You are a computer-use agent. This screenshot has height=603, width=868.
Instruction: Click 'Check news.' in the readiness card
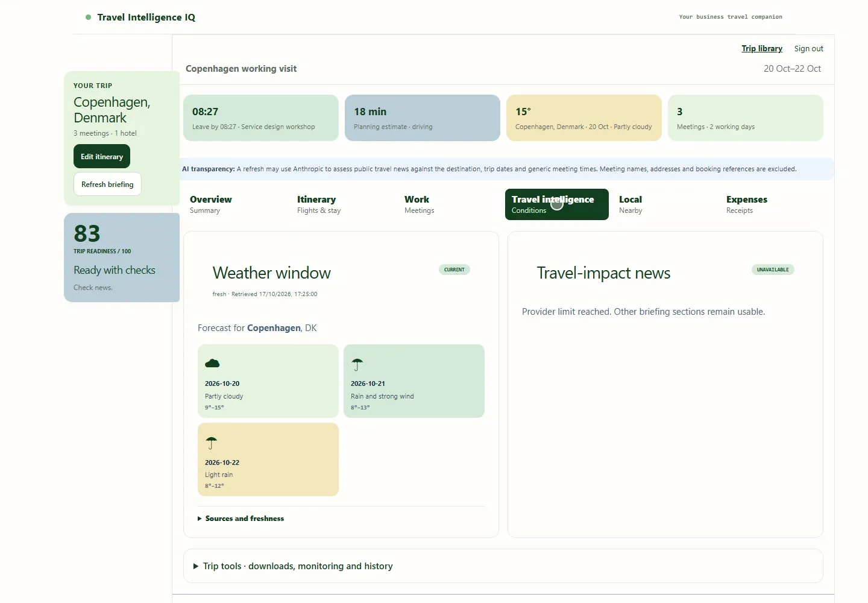pos(93,288)
